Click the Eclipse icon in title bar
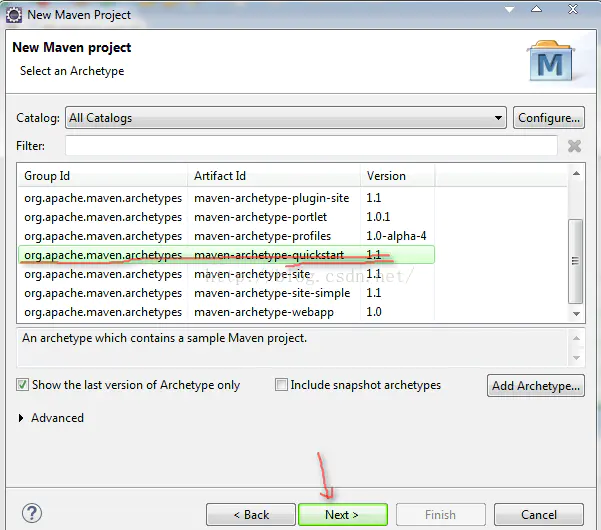This screenshot has height=530, width=601. click(14, 15)
